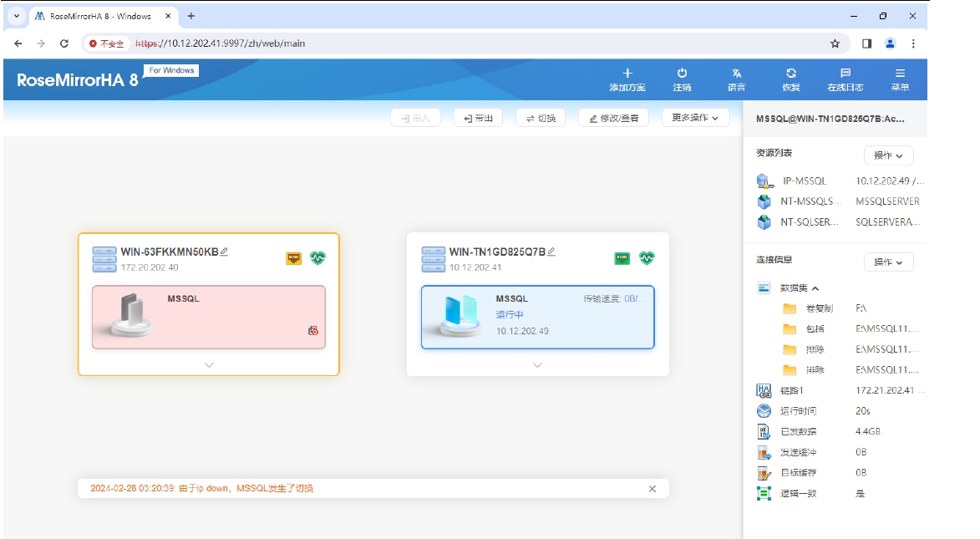The image size is (980, 539).
Task: Select the RoseMirrorHA 8 browser tab
Action: coord(103,16)
